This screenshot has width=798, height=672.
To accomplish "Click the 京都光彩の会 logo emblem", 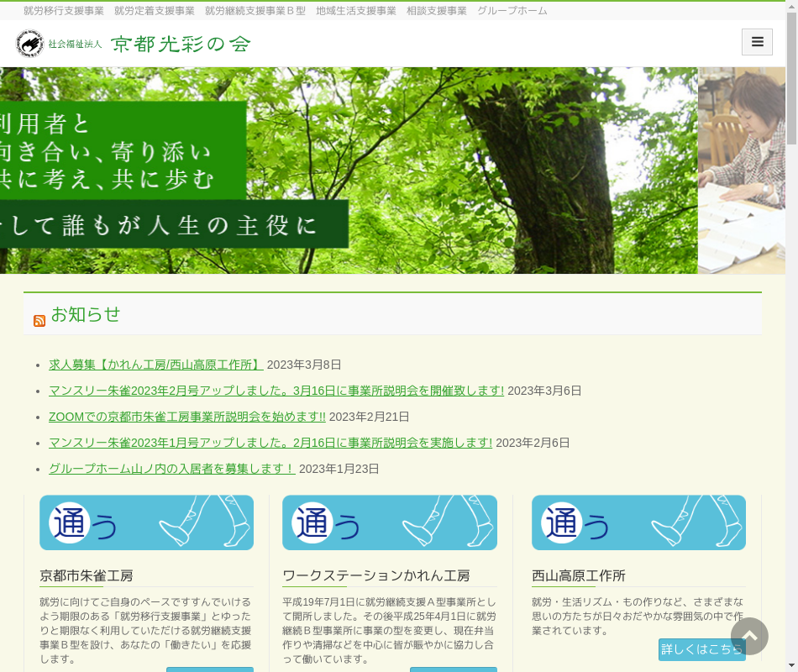I will 30,44.
